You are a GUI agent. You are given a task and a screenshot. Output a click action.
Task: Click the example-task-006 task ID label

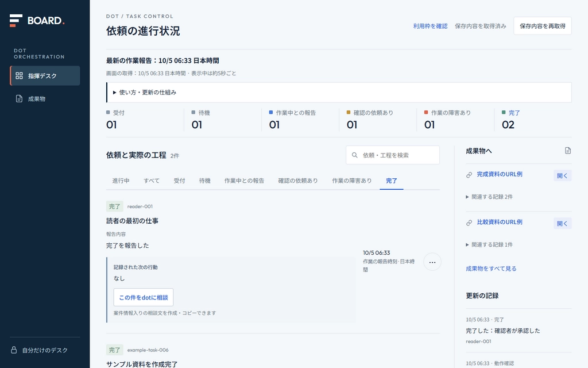pos(148,350)
